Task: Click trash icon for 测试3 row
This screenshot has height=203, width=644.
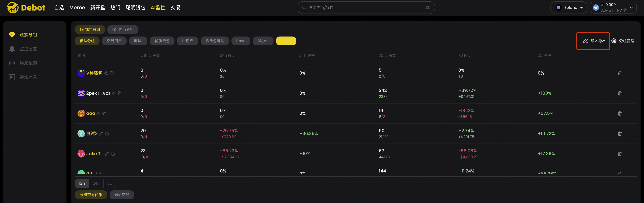Action: click(619, 133)
